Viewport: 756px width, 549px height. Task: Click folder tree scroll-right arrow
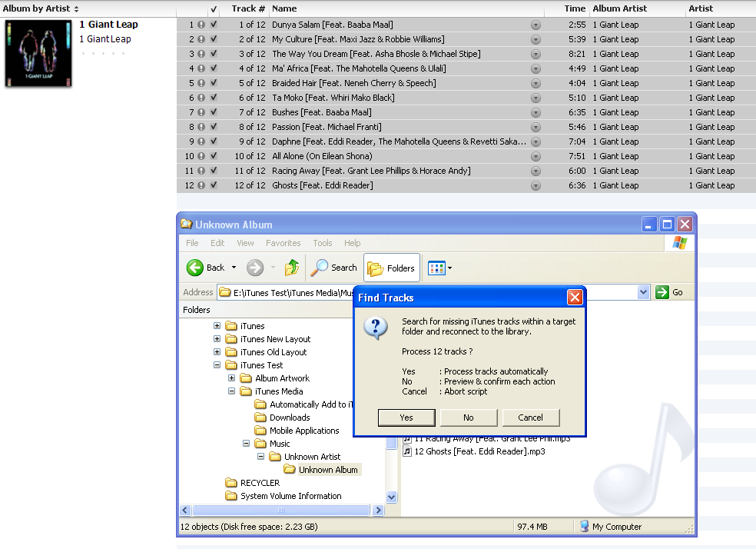379,510
